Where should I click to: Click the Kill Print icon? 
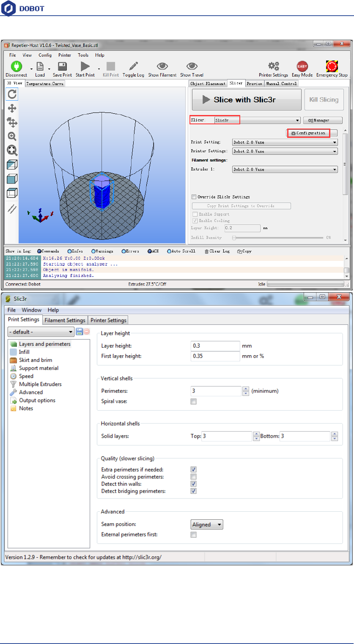coord(111,66)
